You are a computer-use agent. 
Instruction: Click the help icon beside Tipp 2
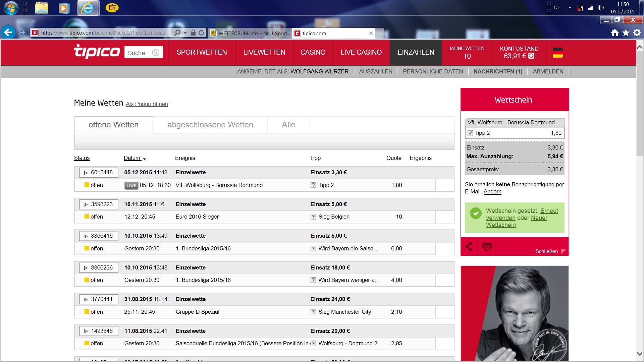pyautogui.click(x=313, y=185)
